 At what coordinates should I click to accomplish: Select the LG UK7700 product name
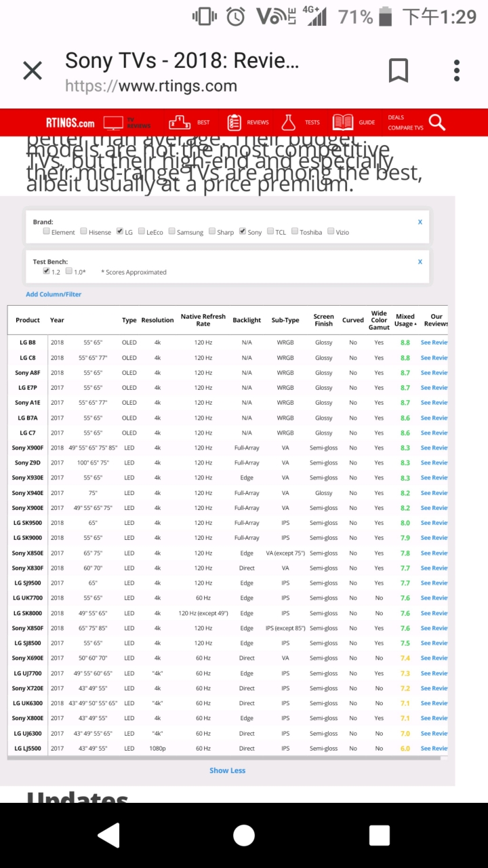tap(28, 598)
